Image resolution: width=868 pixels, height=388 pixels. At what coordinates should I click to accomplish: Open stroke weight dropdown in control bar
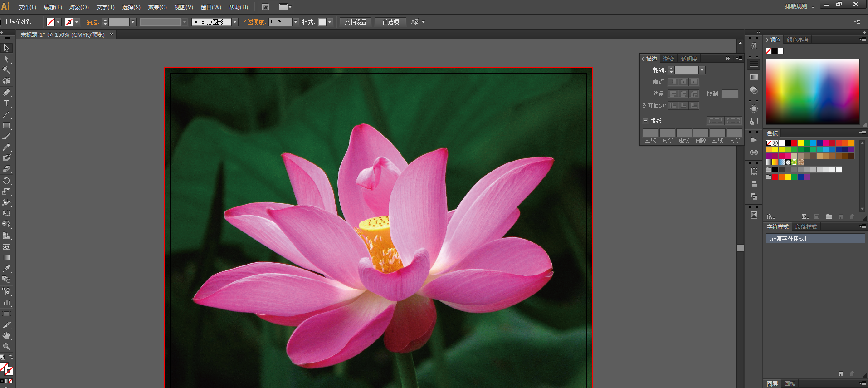coord(133,22)
